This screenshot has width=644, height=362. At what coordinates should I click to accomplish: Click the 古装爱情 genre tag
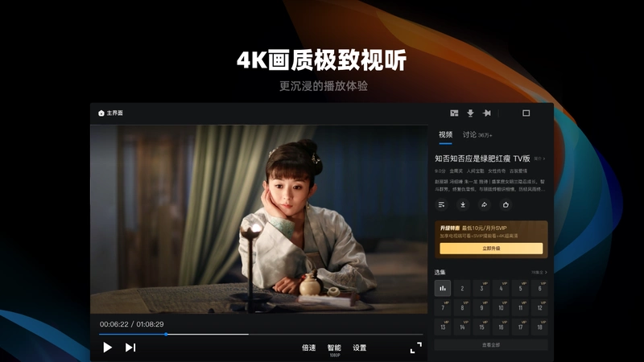(518, 171)
